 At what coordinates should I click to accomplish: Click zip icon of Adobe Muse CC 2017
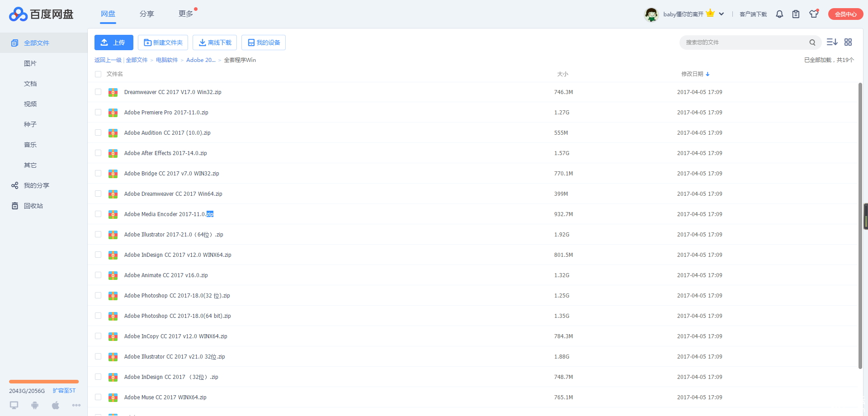click(113, 397)
